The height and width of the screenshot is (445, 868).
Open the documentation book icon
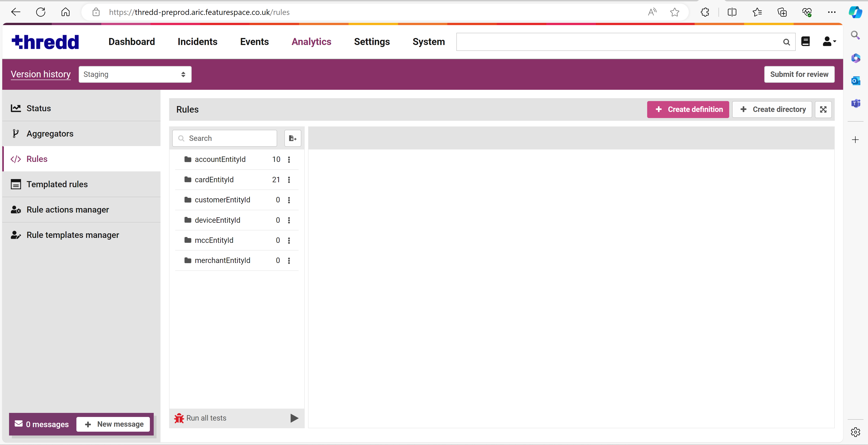[x=805, y=41]
